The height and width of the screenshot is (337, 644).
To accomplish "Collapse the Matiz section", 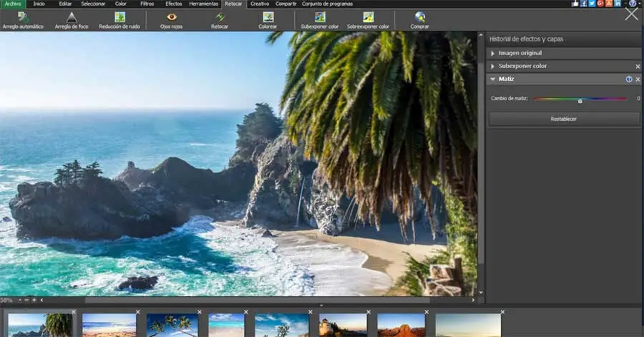I will (493, 79).
